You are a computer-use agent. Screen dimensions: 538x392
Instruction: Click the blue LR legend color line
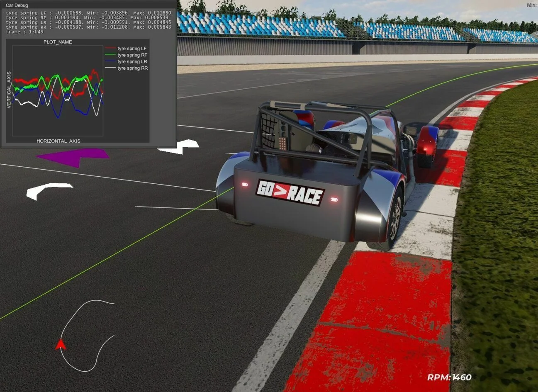coord(110,61)
